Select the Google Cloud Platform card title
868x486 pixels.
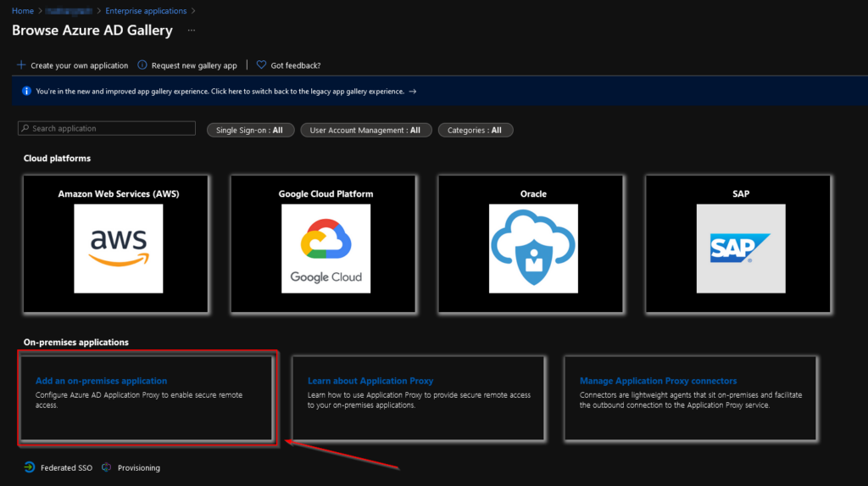click(325, 194)
